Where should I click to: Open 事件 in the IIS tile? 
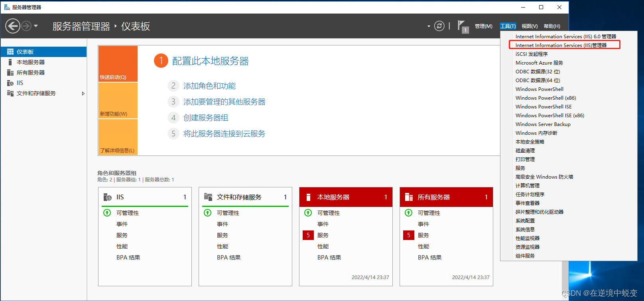click(122, 224)
